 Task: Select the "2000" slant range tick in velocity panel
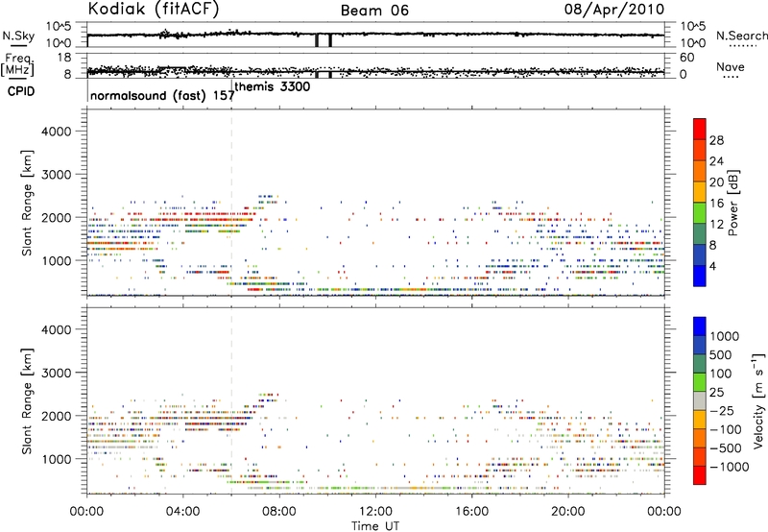point(57,416)
